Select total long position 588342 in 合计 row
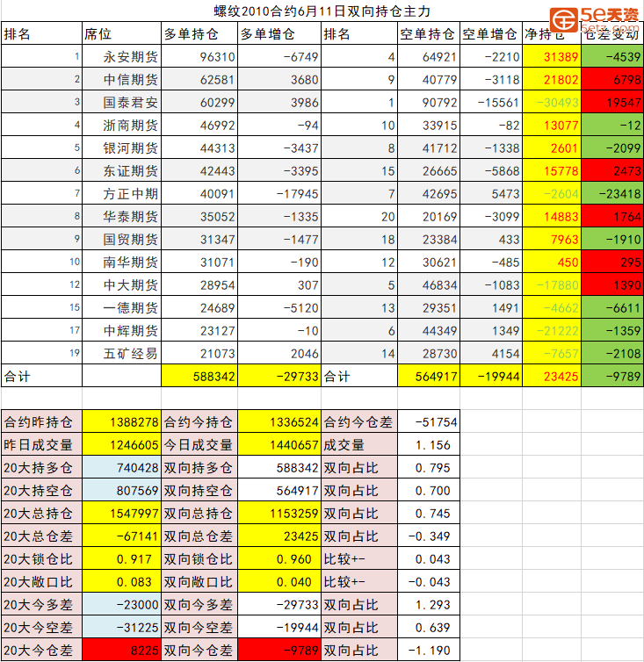Viewport: 644px width, 662px height. pos(199,375)
